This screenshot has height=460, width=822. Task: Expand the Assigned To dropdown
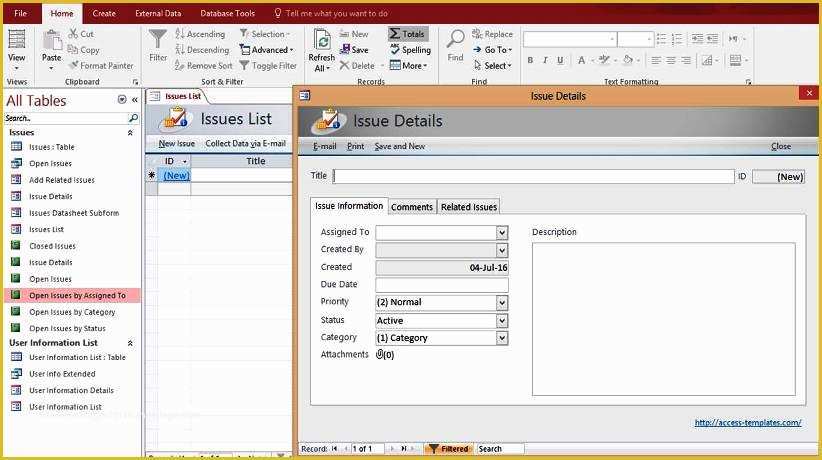point(502,232)
